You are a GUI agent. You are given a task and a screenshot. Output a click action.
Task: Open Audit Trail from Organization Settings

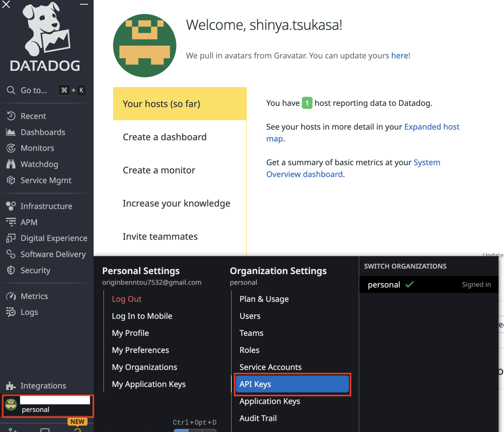click(x=258, y=418)
